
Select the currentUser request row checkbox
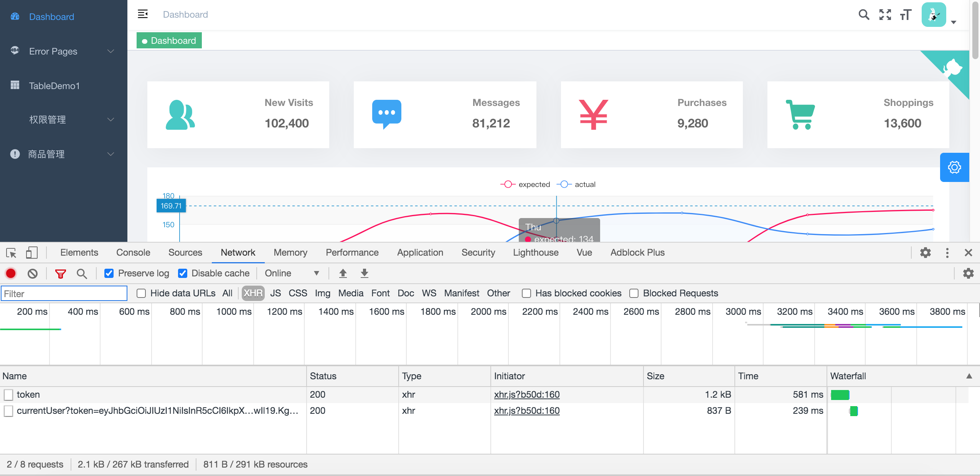(8, 411)
